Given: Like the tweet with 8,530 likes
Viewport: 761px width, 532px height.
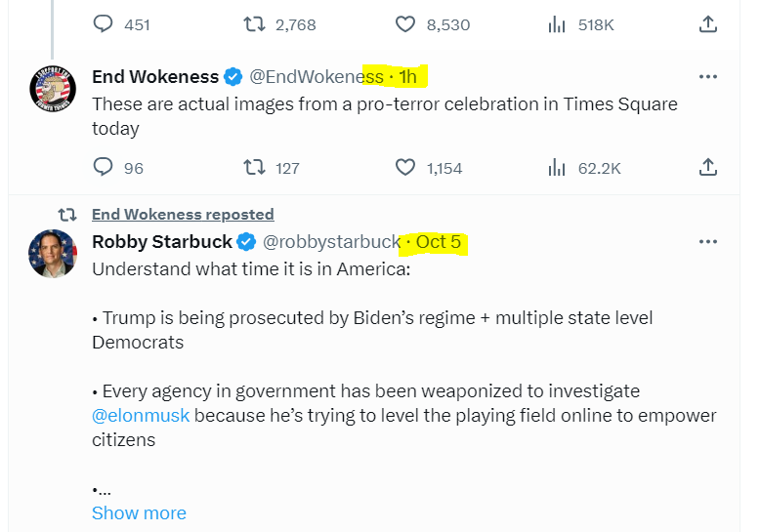Looking at the screenshot, I should pyautogui.click(x=405, y=24).
